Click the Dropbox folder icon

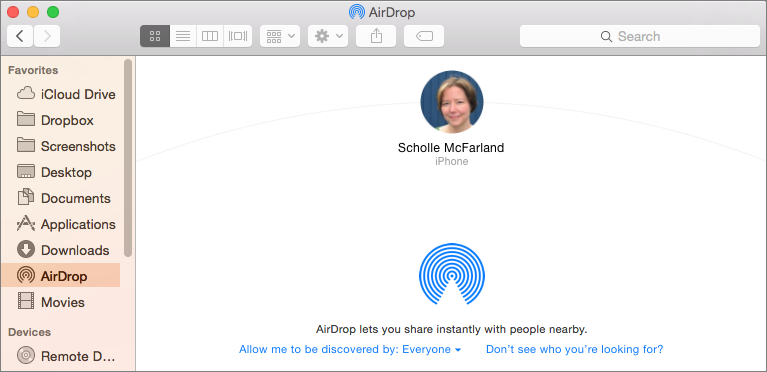click(x=26, y=119)
